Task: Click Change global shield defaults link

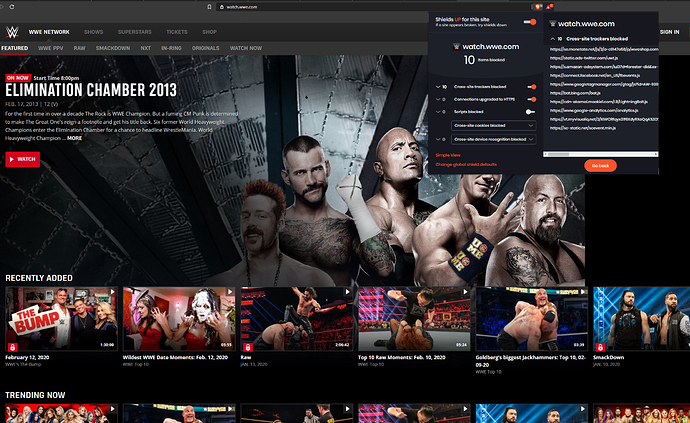Action: click(466, 164)
